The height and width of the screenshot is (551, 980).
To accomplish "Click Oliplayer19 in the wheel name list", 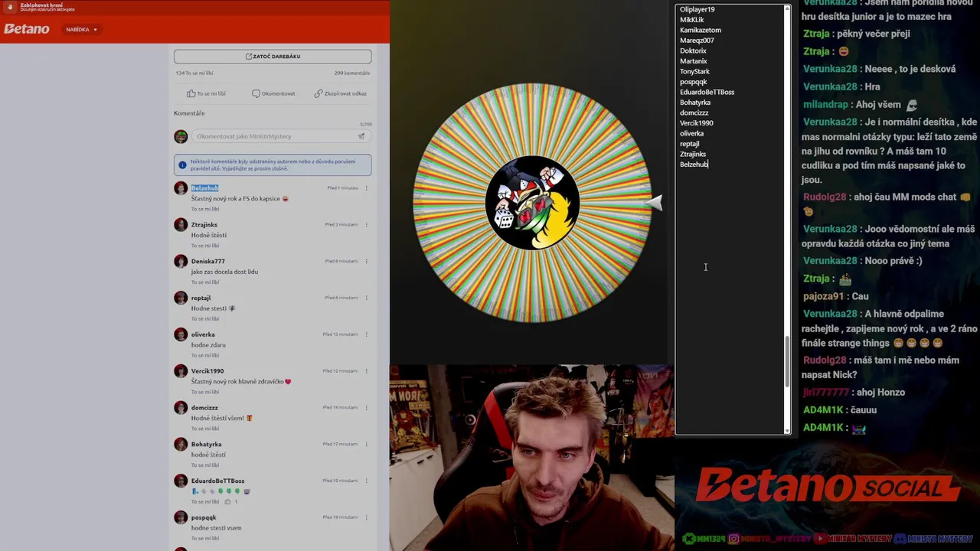I will tap(697, 9).
